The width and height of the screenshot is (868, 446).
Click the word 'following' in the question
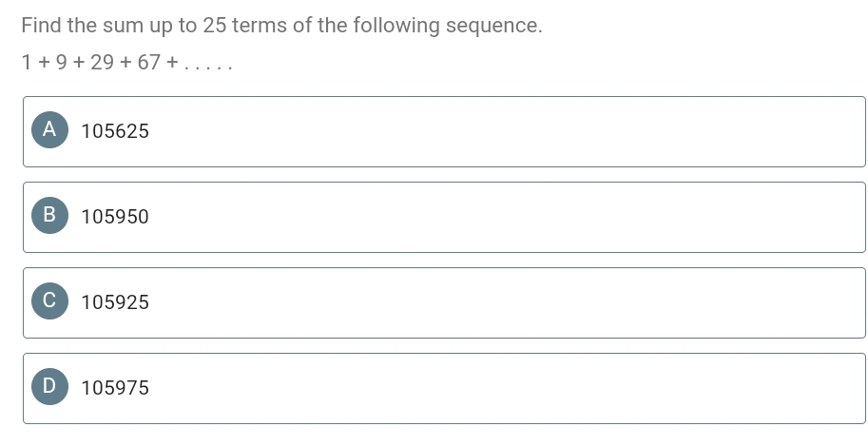tap(396, 26)
